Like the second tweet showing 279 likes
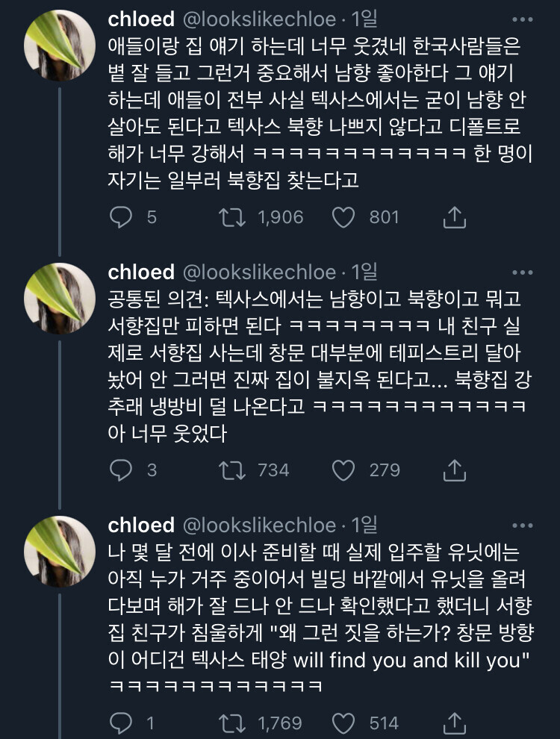The height and width of the screenshot is (739, 560). 342,470
